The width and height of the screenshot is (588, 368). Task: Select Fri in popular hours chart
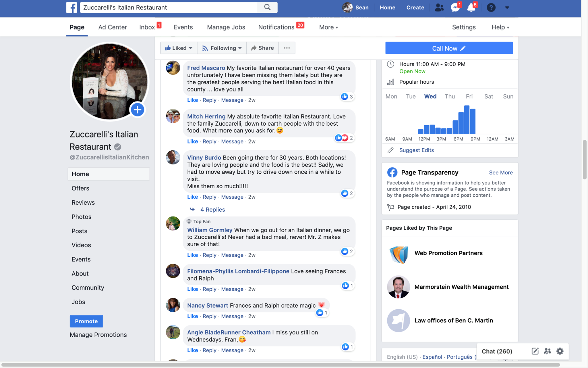[x=469, y=97]
